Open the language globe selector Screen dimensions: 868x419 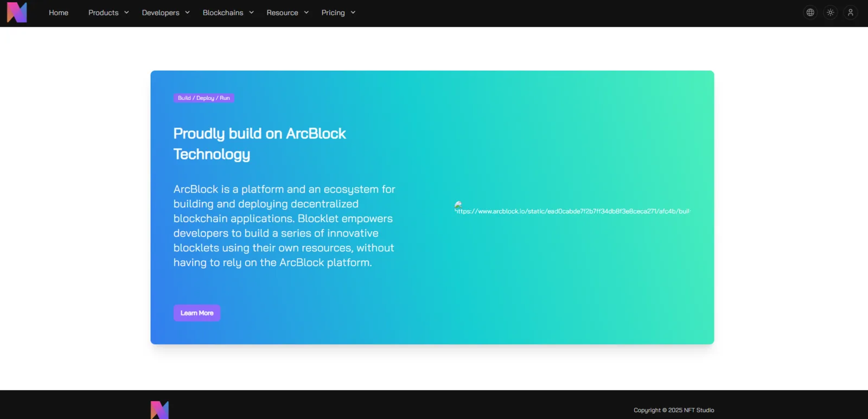pos(810,12)
